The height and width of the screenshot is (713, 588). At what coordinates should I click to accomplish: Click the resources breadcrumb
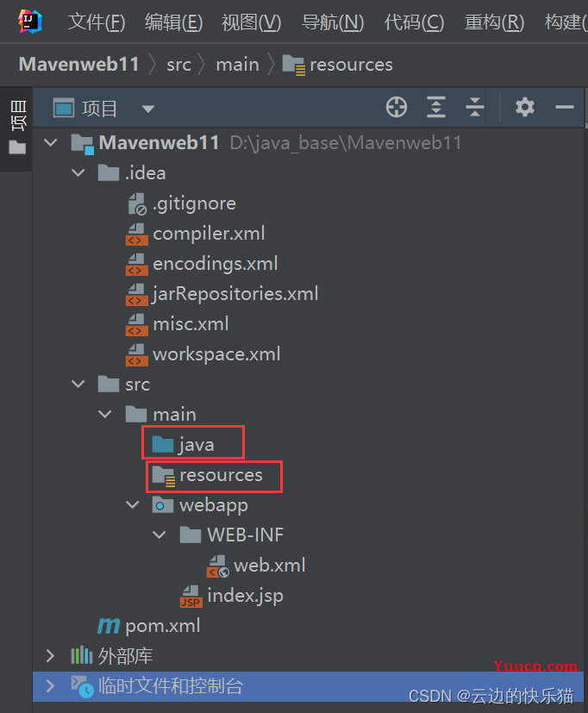coord(337,65)
